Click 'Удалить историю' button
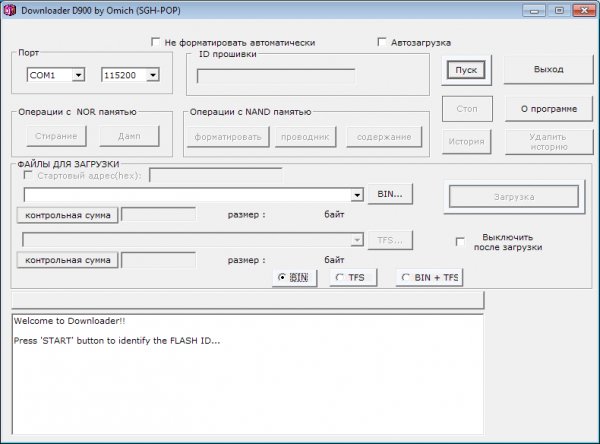 549,142
